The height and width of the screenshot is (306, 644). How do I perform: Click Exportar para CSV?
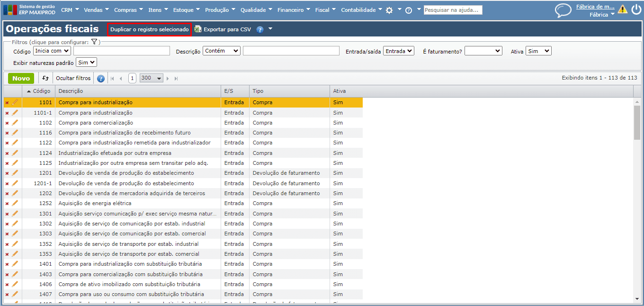(x=227, y=29)
